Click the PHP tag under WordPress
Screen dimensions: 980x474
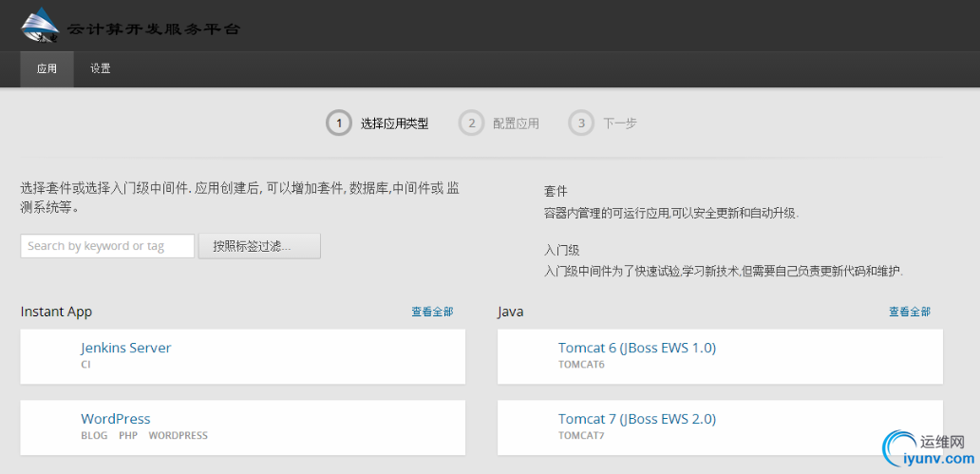[x=128, y=436]
